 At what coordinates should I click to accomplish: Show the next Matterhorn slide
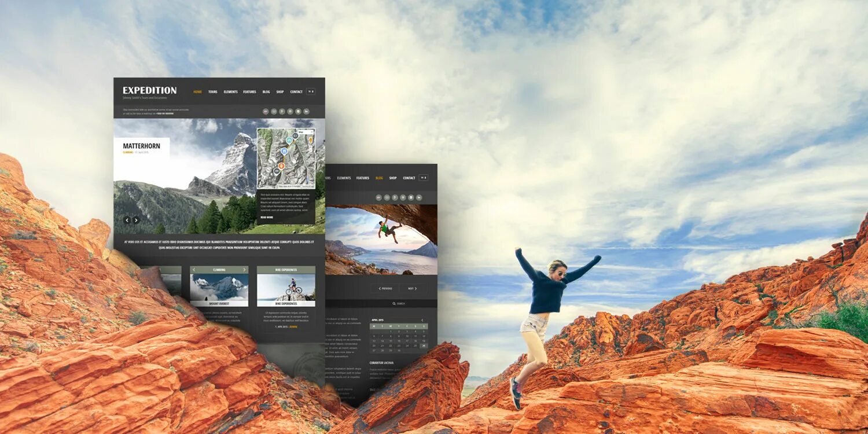(x=136, y=220)
